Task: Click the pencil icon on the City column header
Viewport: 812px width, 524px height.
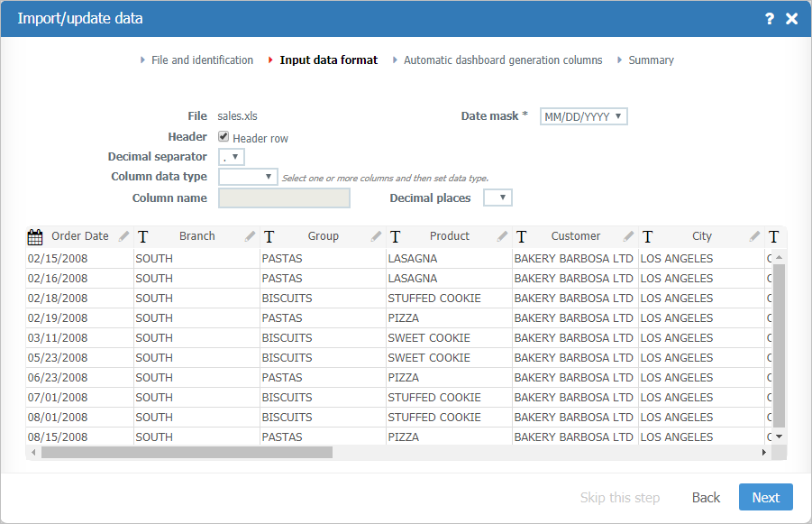Action: tap(754, 236)
